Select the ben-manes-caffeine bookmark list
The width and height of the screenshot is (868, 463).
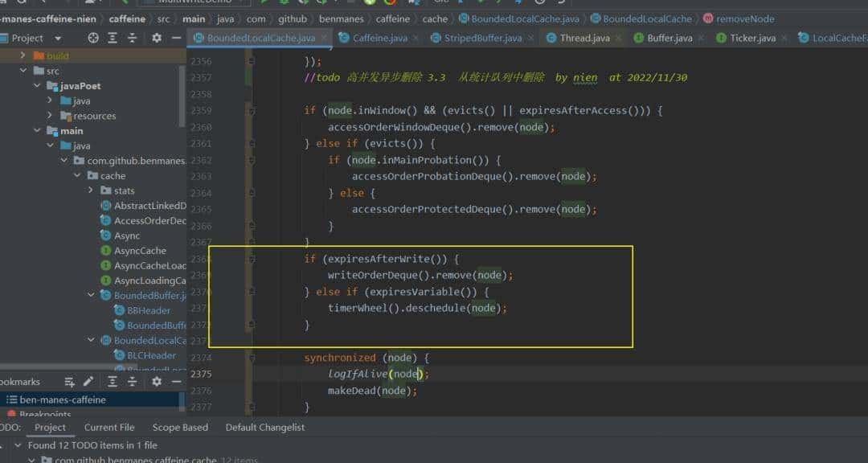[x=63, y=399]
